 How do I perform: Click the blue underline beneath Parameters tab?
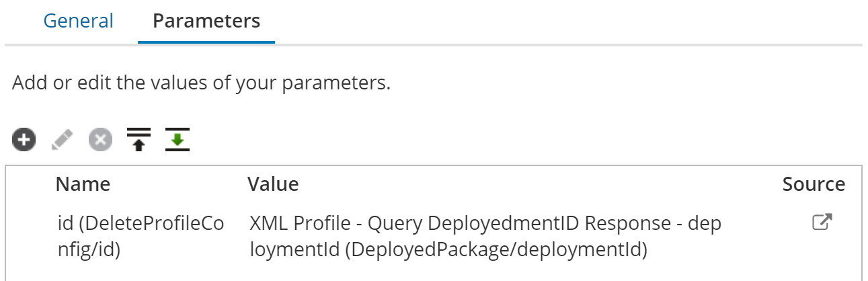[x=206, y=42]
